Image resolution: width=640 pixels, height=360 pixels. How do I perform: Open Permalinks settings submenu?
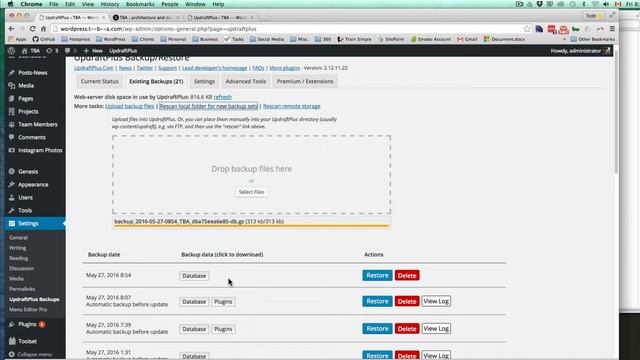22,289
